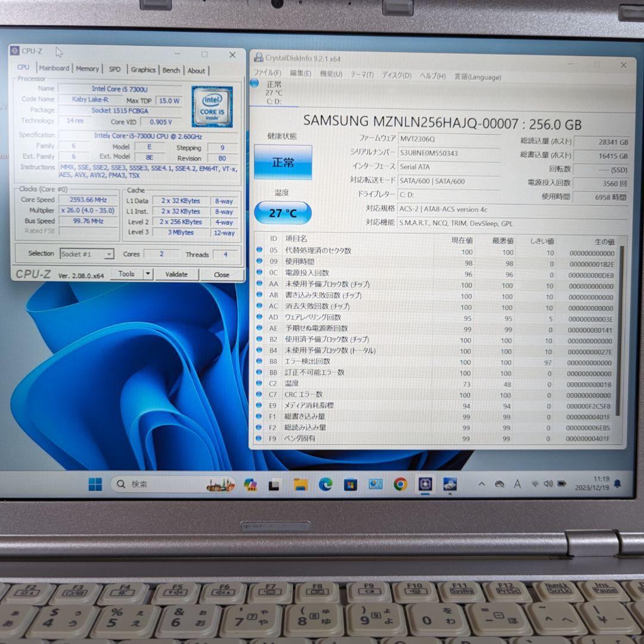Click the Close button in CPU-Z
Viewport: 644px width, 644px height.
pos(222,274)
